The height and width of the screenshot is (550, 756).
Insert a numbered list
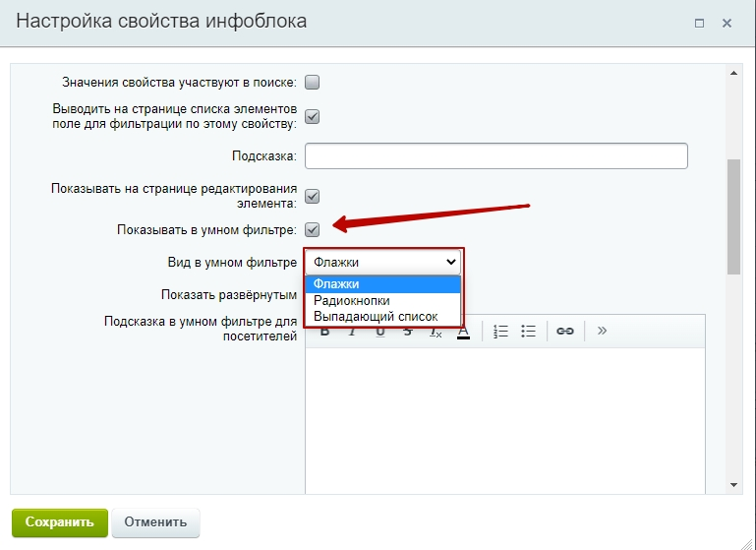[x=500, y=331]
